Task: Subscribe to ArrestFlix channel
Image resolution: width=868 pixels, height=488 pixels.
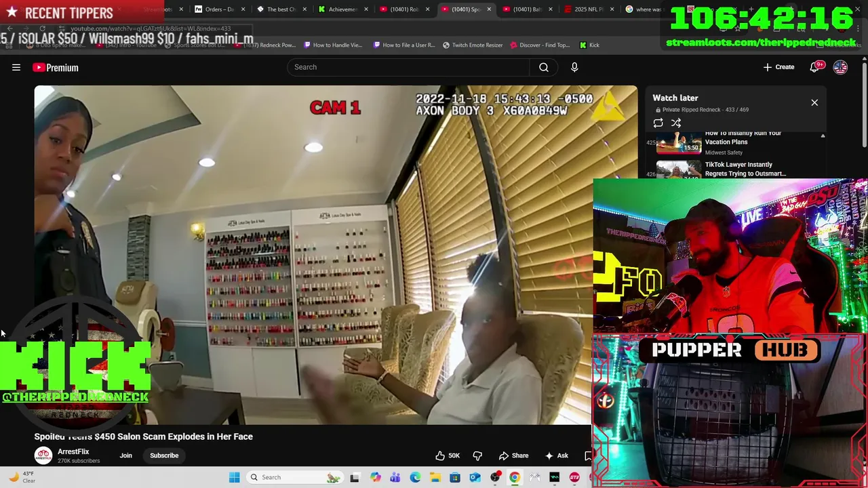Action: click(x=164, y=455)
